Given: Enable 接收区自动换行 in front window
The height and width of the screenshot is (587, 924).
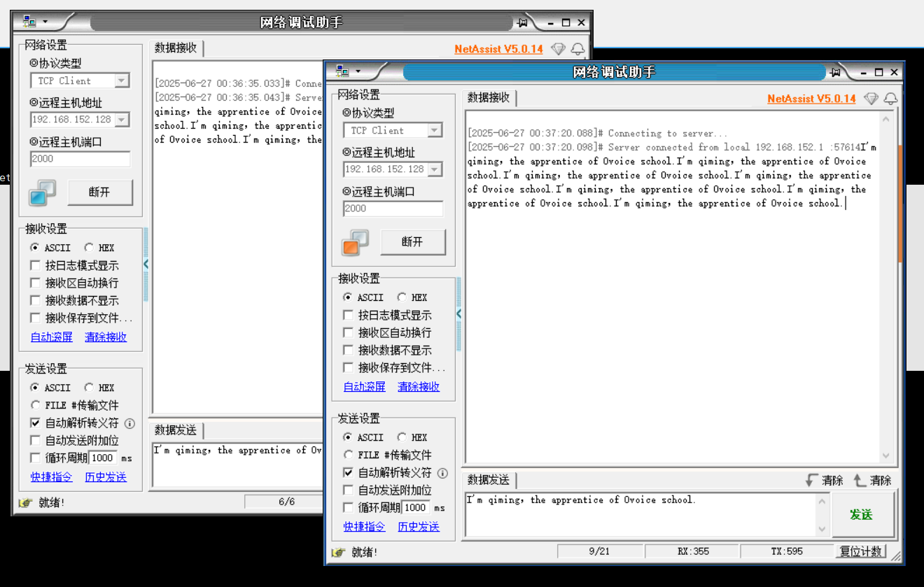Looking at the screenshot, I should point(348,332).
